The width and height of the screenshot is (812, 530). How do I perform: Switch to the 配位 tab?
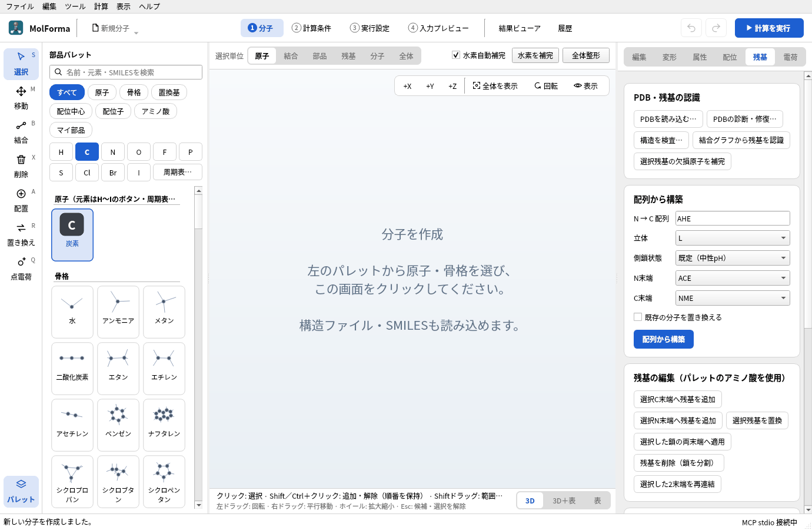pos(730,57)
